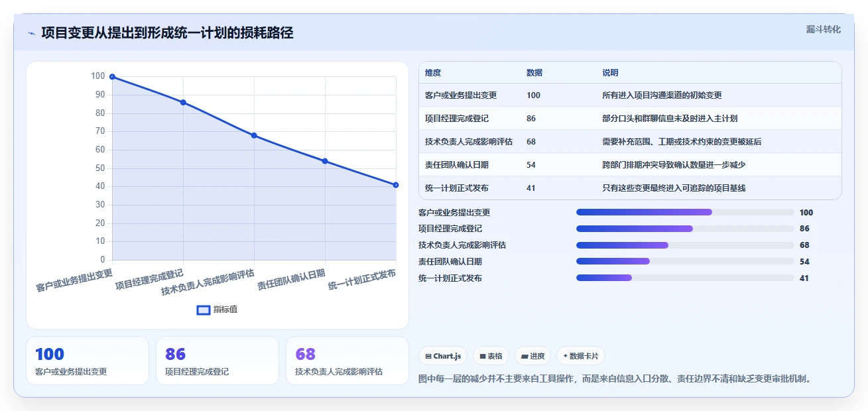Click the 进度 tag chip
The height and width of the screenshot is (411, 868).
pyautogui.click(x=532, y=356)
